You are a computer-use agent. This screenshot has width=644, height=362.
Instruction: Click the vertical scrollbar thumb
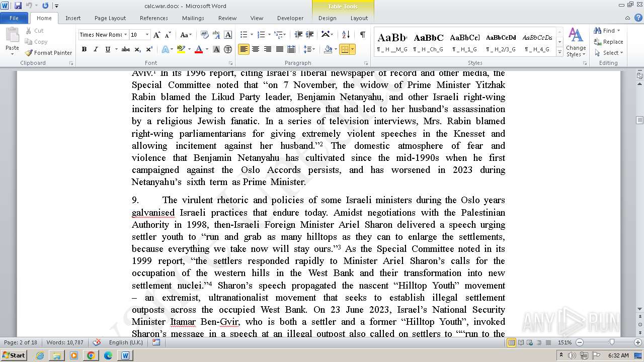639,120
